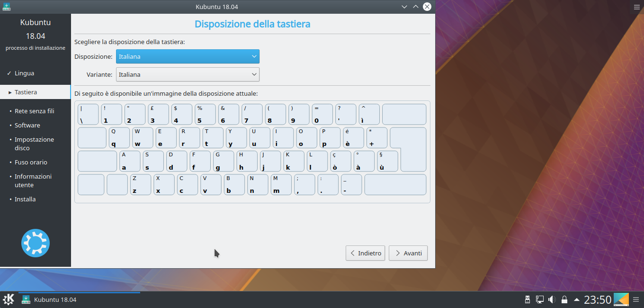Click the B key in keyboard preview
This screenshot has height=308, width=644.
tap(234, 185)
